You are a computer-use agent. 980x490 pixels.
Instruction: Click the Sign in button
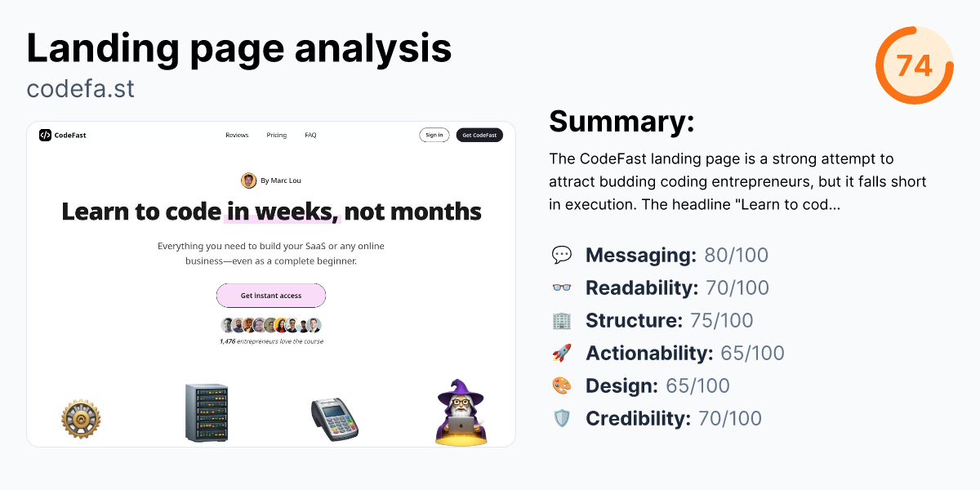pyautogui.click(x=434, y=135)
